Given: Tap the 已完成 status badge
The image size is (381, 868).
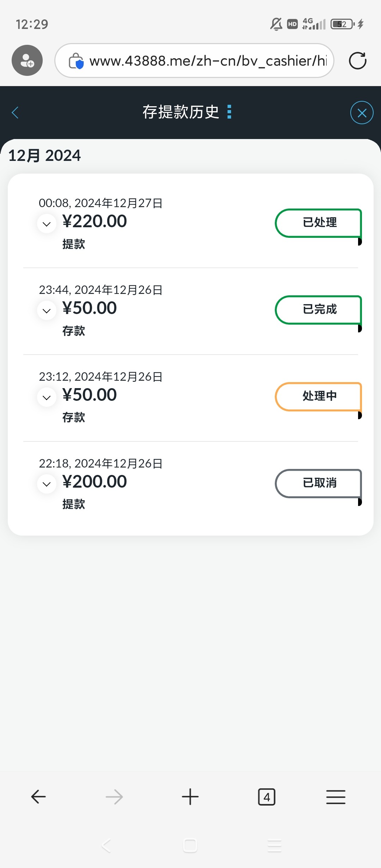Looking at the screenshot, I should pos(319,310).
